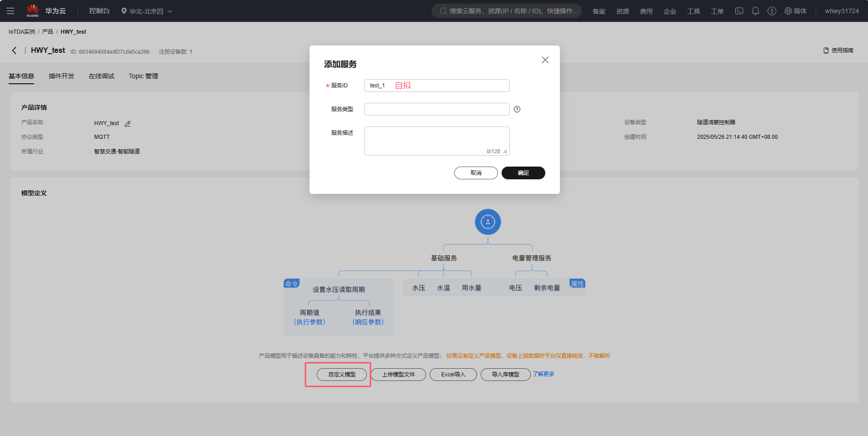This screenshot has height=436, width=868.
Task: Close the 添加服务 dialog
Action: pyautogui.click(x=545, y=60)
